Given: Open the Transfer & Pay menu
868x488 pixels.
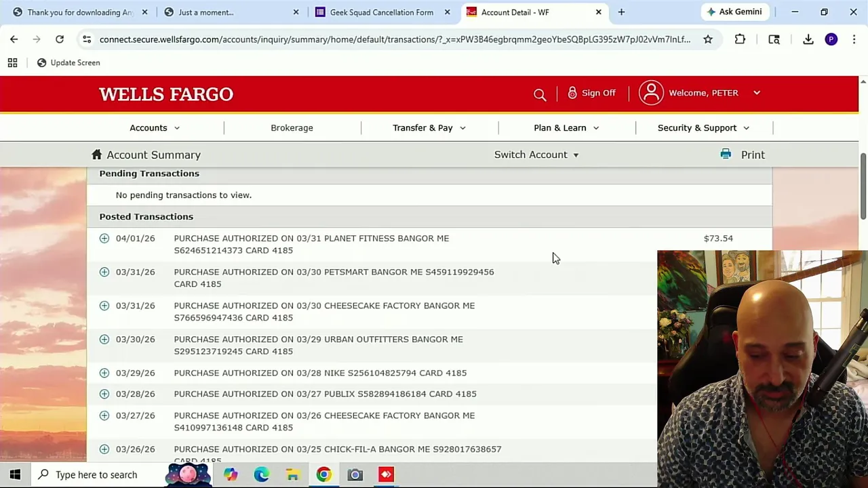Looking at the screenshot, I should (429, 127).
